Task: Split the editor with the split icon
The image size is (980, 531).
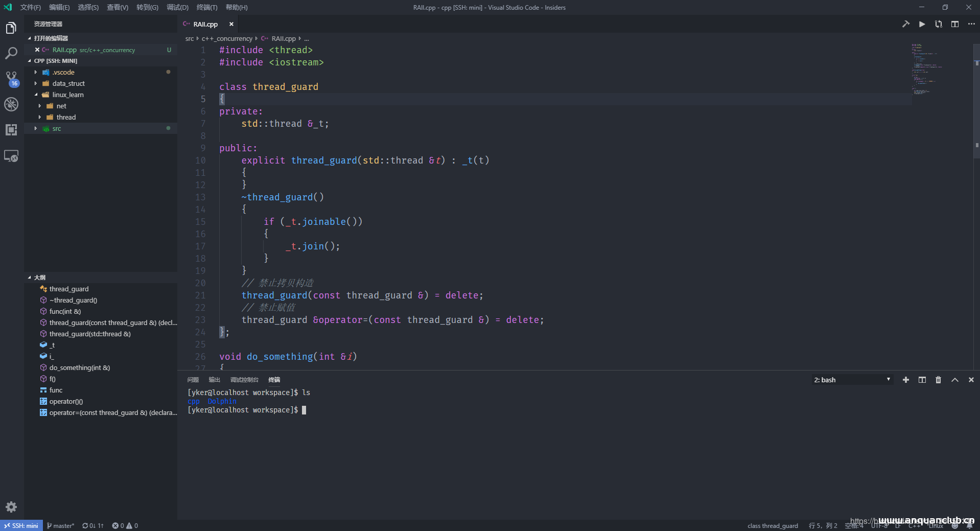Action: 955,24
